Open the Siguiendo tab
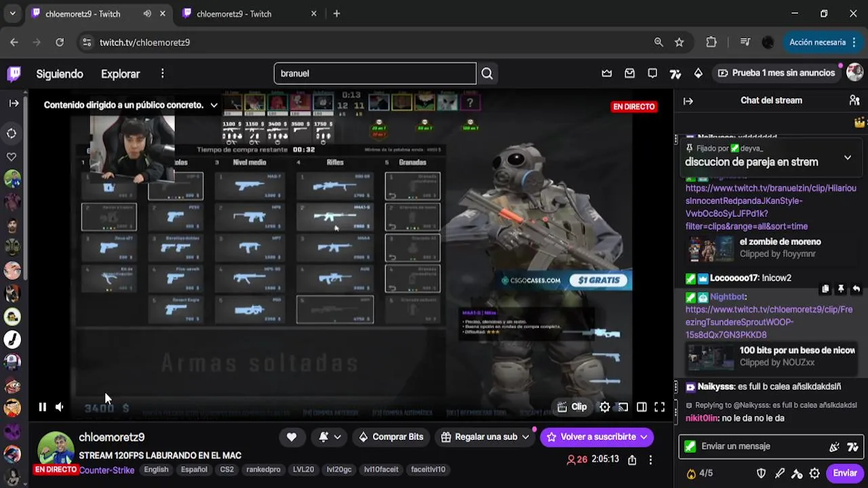The height and width of the screenshot is (488, 868). click(x=60, y=74)
